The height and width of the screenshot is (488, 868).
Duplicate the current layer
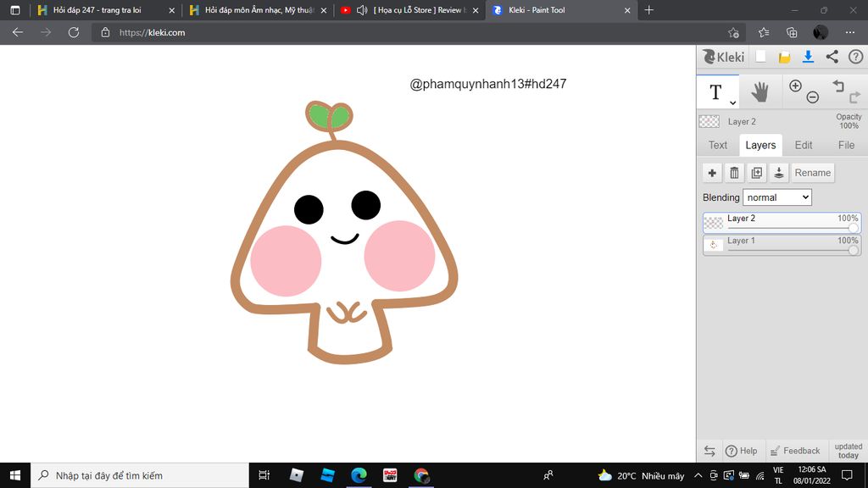(756, 173)
